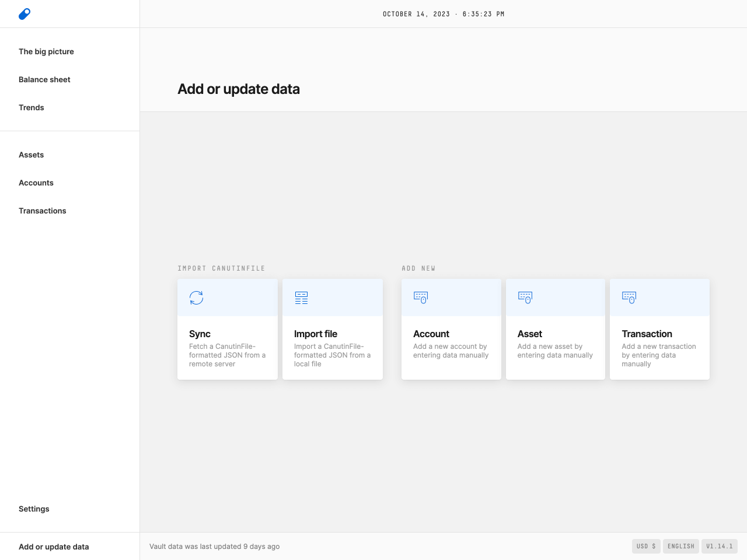Viewport: 747px width, 560px height.
Task: Open The big picture page
Action: pos(46,51)
